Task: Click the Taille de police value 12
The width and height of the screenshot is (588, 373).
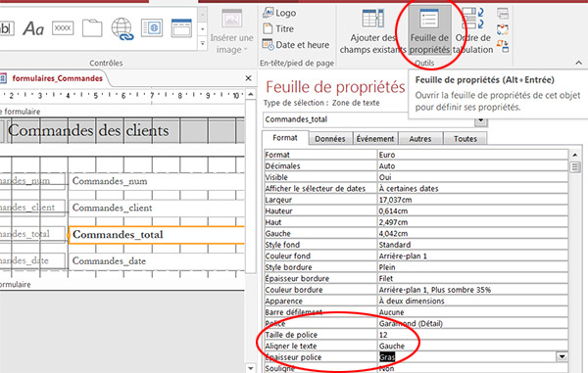Action: pos(472,335)
